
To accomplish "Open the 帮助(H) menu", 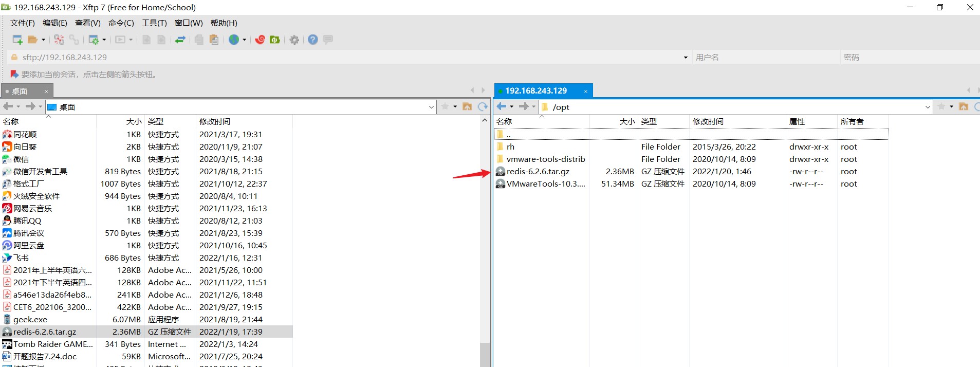I will 224,23.
